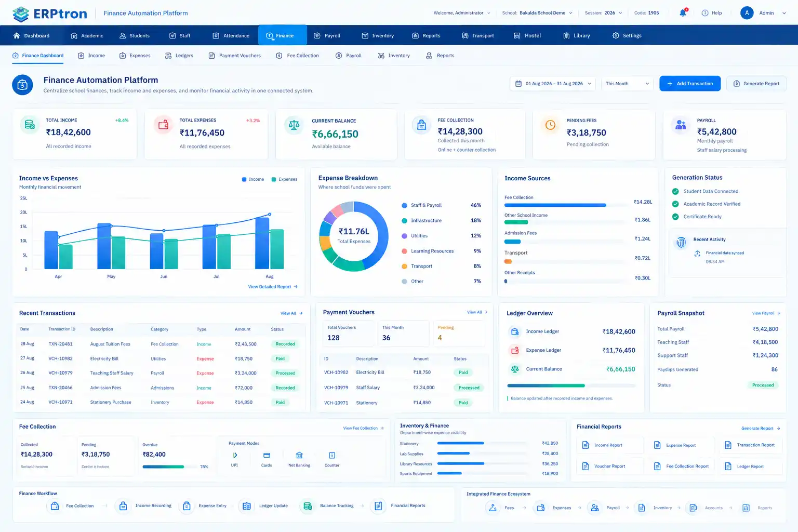Click the Income Ledger icon

515,331
